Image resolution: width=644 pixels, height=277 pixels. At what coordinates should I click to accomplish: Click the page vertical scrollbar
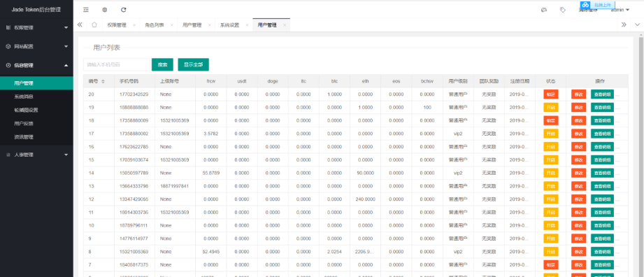coord(641,156)
